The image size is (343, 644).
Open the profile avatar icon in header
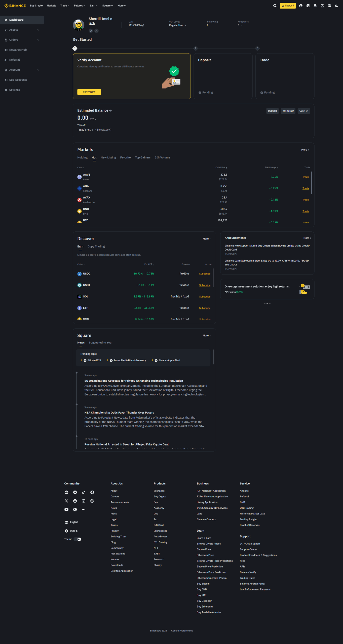(x=300, y=6)
